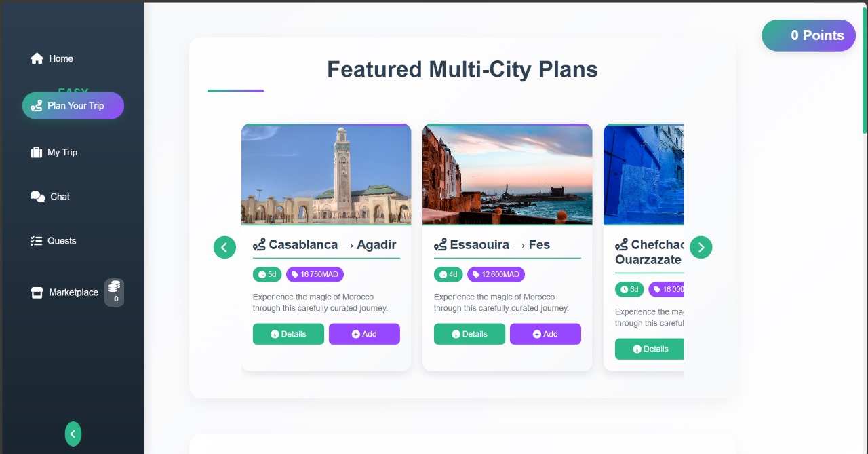Click the 5d duration tag

click(267, 275)
